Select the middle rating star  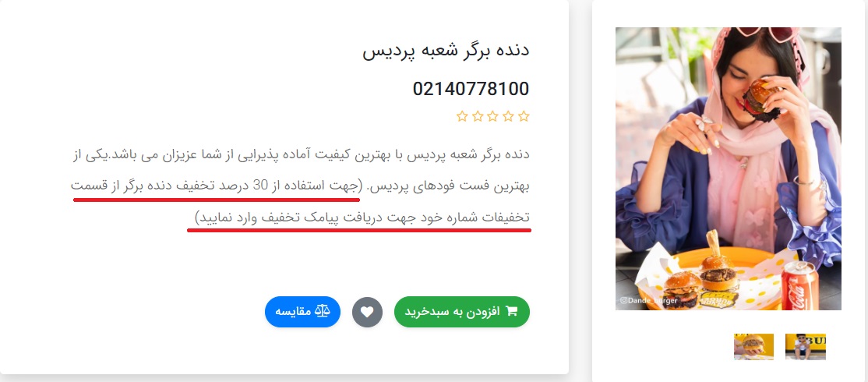click(x=493, y=116)
